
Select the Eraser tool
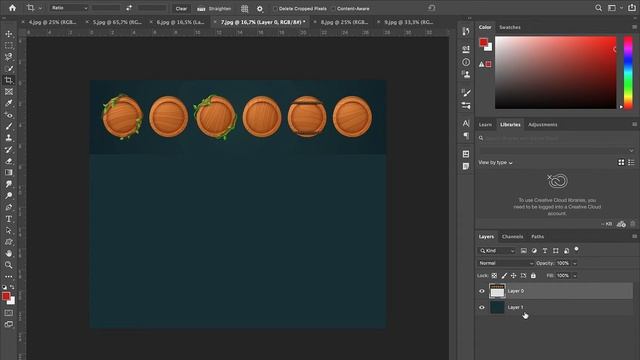click(9, 161)
